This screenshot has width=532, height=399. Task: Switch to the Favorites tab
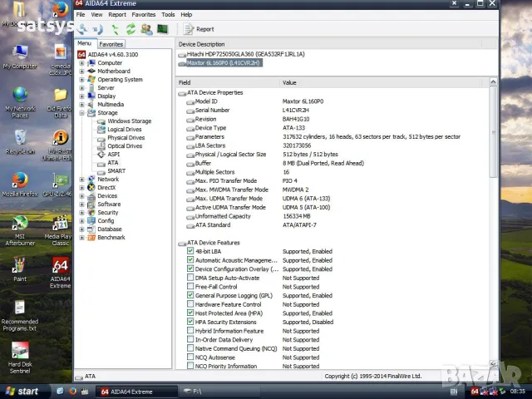click(x=111, y=44)
